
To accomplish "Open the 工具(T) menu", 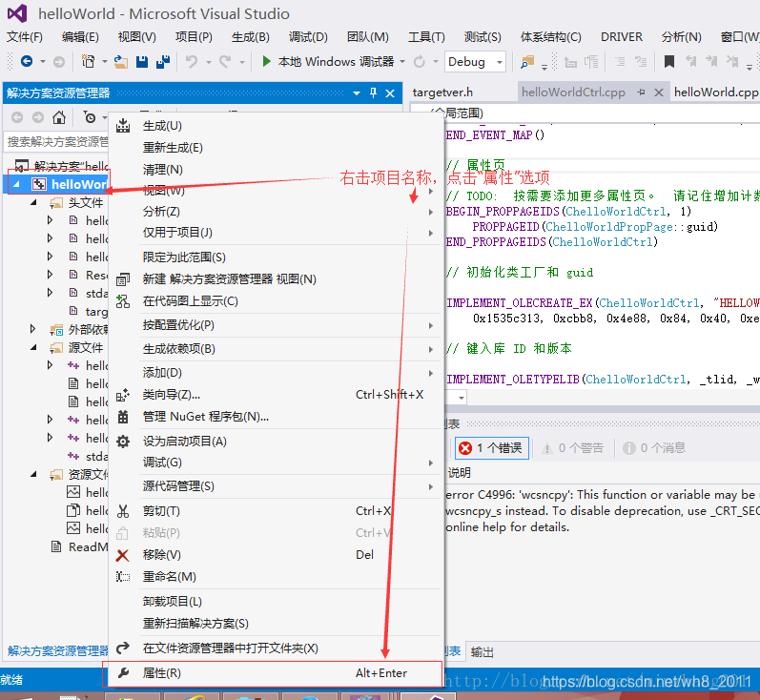I will pyautogui.click(x=426, y=37).
